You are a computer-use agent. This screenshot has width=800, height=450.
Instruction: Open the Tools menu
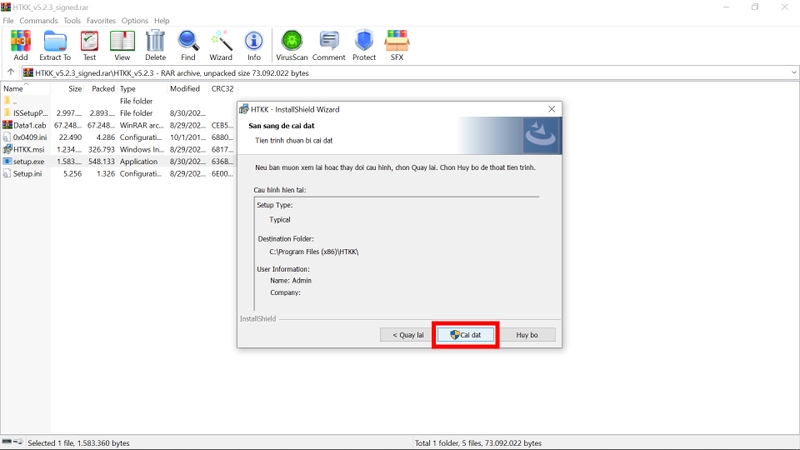[72, 20]
